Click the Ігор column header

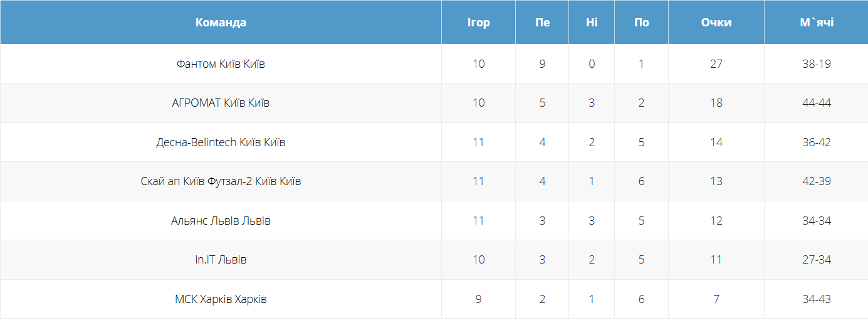478,23
